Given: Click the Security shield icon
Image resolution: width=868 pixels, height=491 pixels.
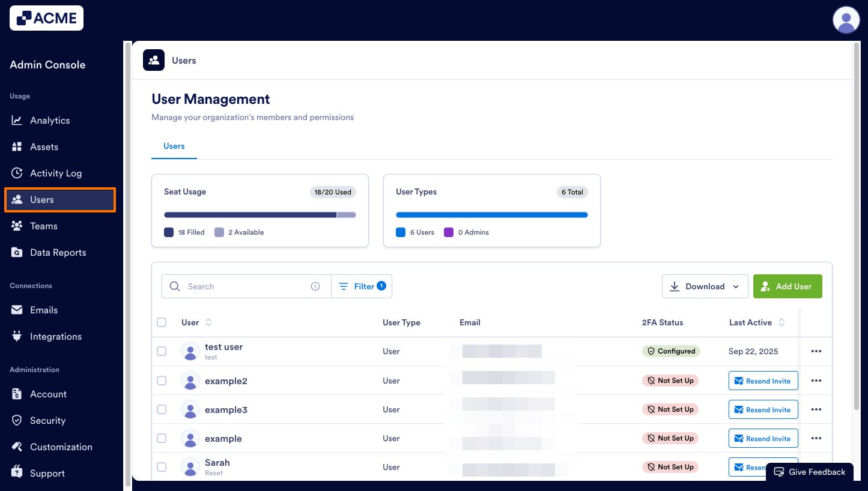Looking at the screenshot, I should pyautogui.click(x=17, y=421).
